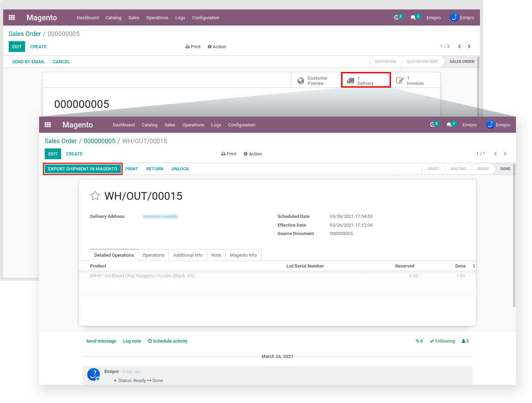
Task: Click attachments paperclip count
Action: (x=419, y=341)
